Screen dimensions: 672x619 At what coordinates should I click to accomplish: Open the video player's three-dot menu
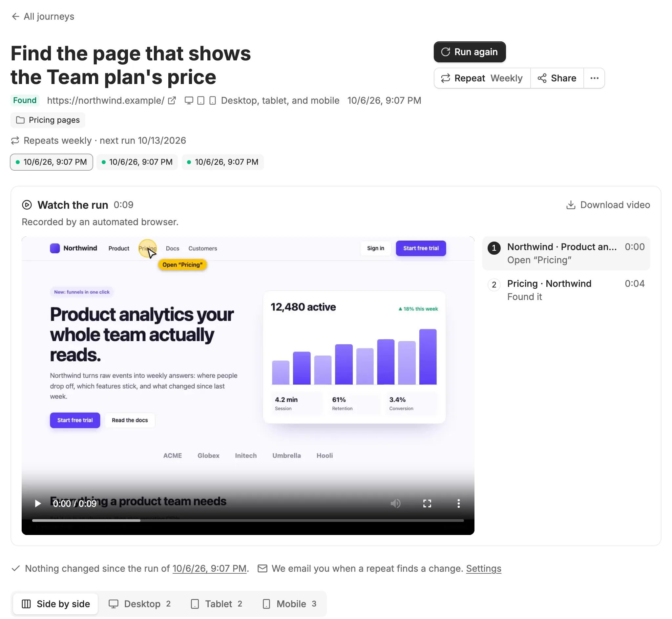458,503
